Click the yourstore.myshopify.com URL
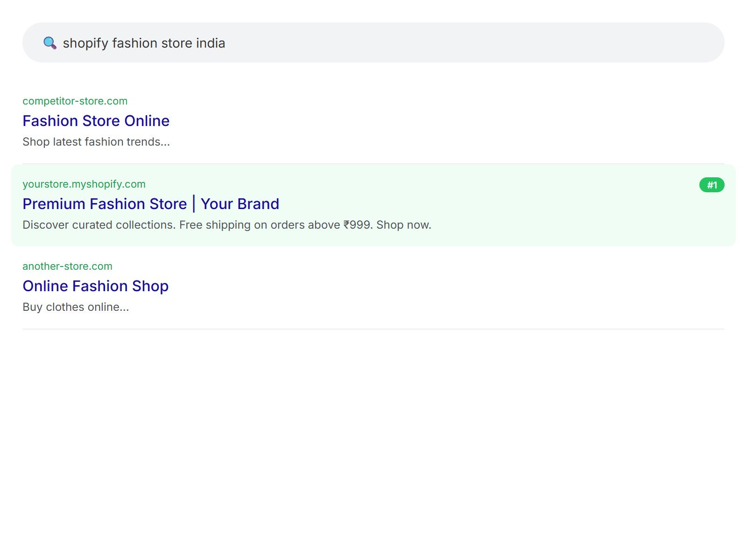Image resolution: width=747 pixels, height=560 pixels. [84, 184]
